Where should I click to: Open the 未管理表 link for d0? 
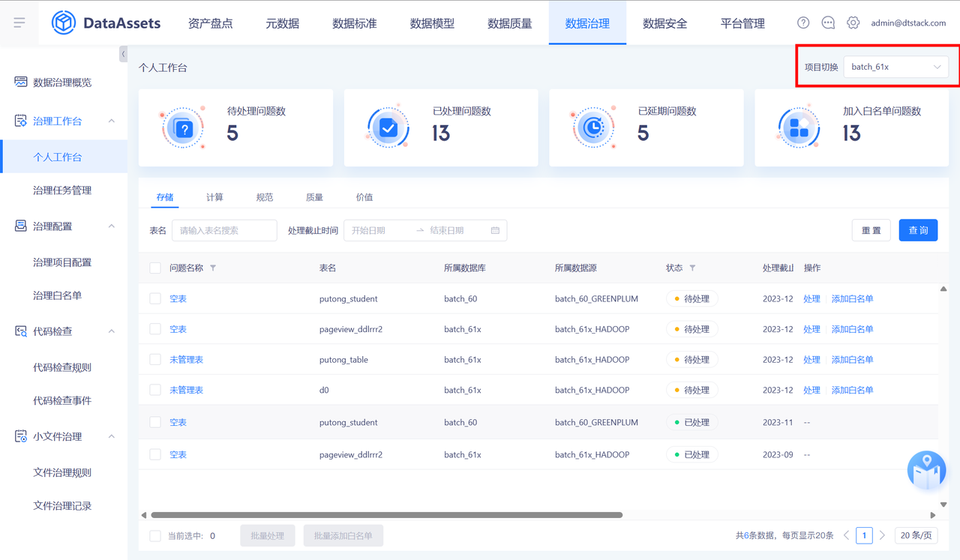186,390
